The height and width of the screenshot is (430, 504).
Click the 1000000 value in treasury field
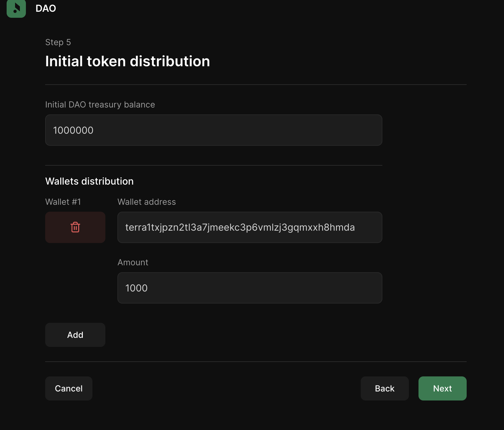click(73, 130)
